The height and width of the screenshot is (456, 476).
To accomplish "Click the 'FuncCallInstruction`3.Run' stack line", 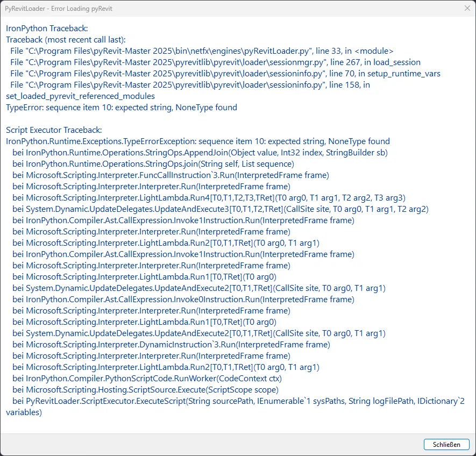I will coord(170,175).
